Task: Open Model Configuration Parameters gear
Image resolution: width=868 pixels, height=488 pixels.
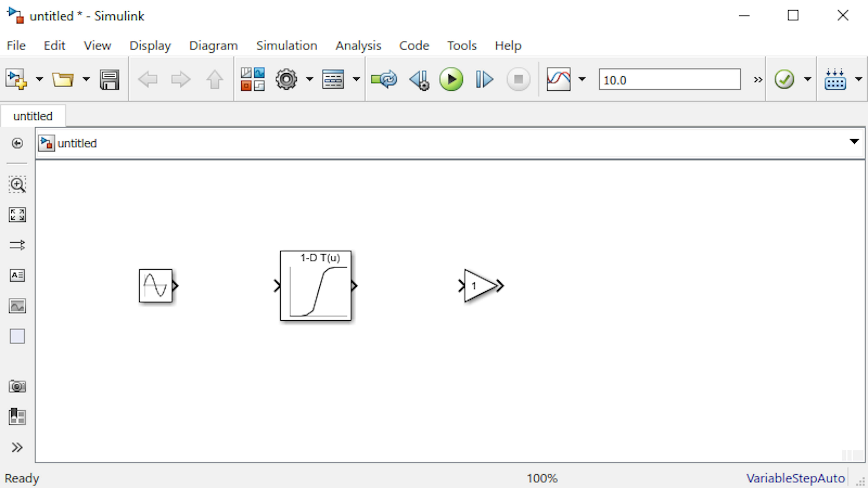Action: coord(286,80)
